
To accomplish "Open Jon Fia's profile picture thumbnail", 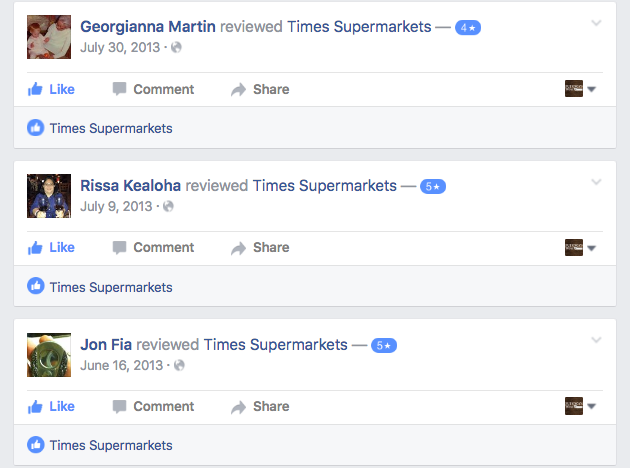I will click(49, 355).
